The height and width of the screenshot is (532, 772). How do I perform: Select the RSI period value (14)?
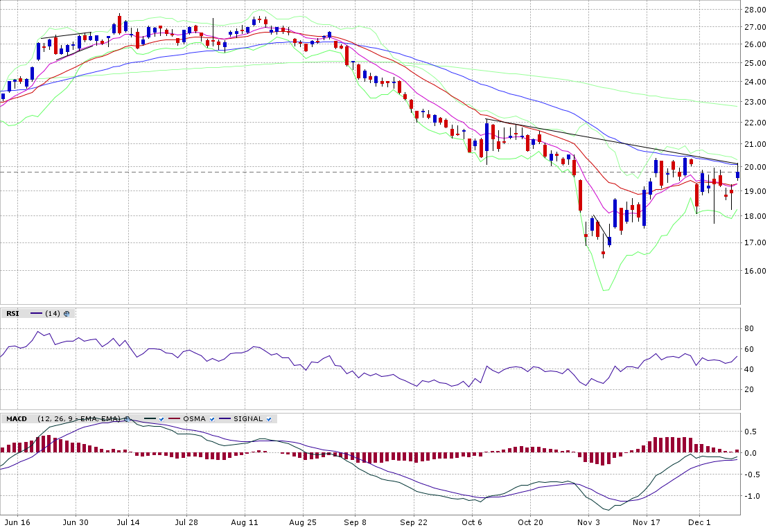pos(52,314)
